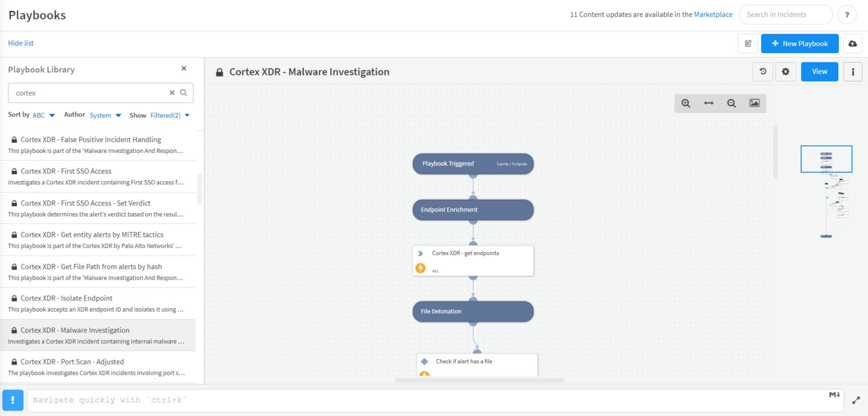Zoom out on the playbook canvas
This screenshot has width=868, height=416.
[x=731, y=103]
